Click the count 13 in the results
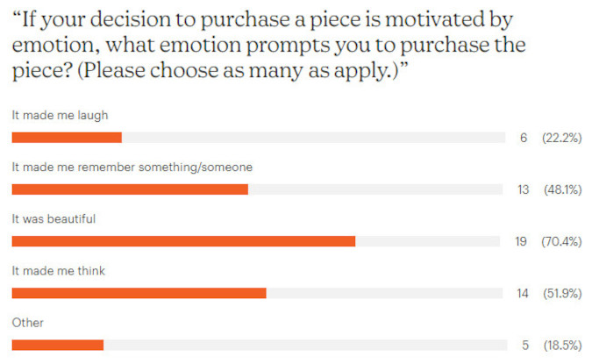The height and width of the screenshot is (364, 592). point(523,189)
